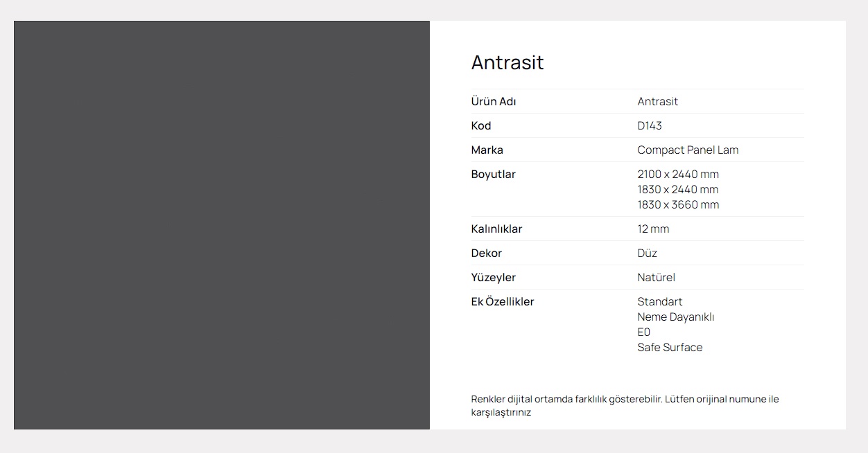Select the Düz decor value
The height and width of the screenshot is (453, 868).
[x=648, y=253]
